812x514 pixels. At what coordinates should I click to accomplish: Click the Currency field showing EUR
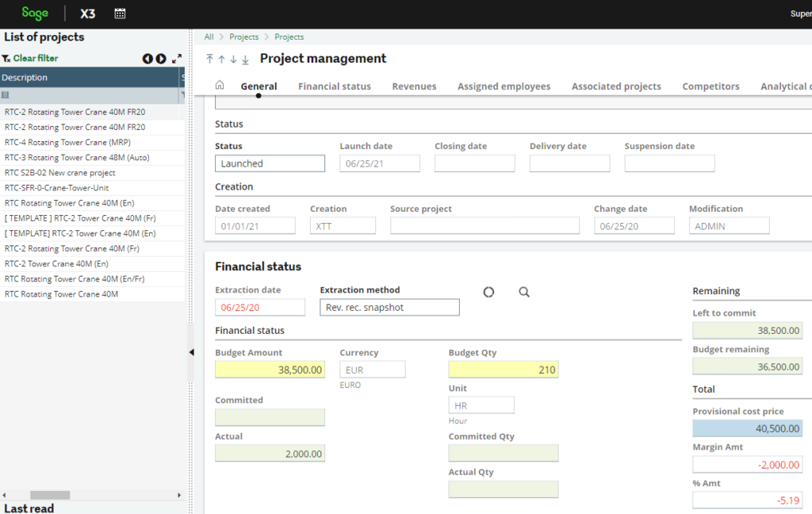373,370
